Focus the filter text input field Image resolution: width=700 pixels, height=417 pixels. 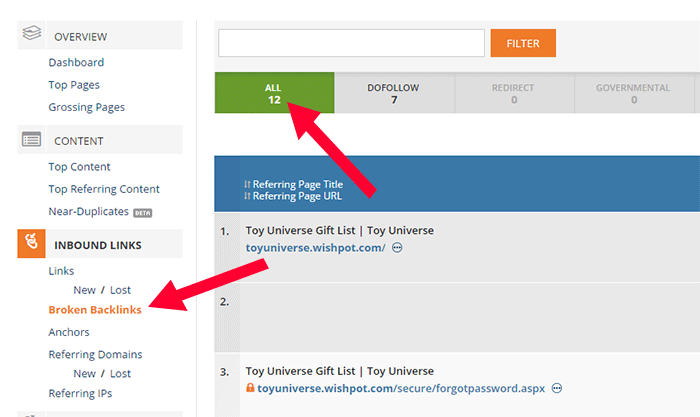click(351, 43)
